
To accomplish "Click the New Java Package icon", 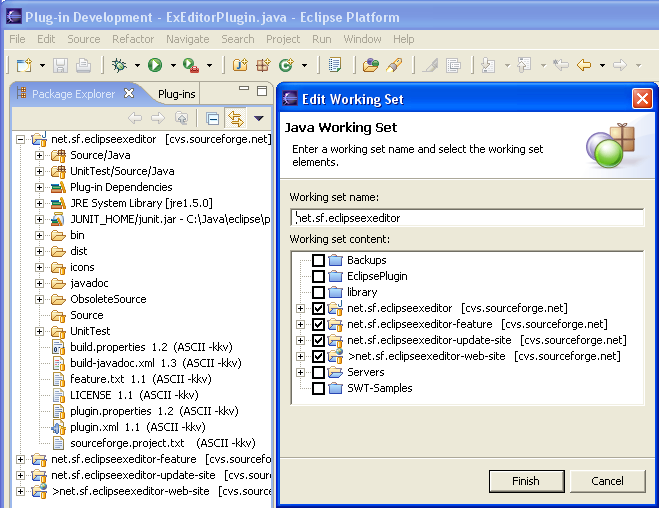I will tap(263, 65).
